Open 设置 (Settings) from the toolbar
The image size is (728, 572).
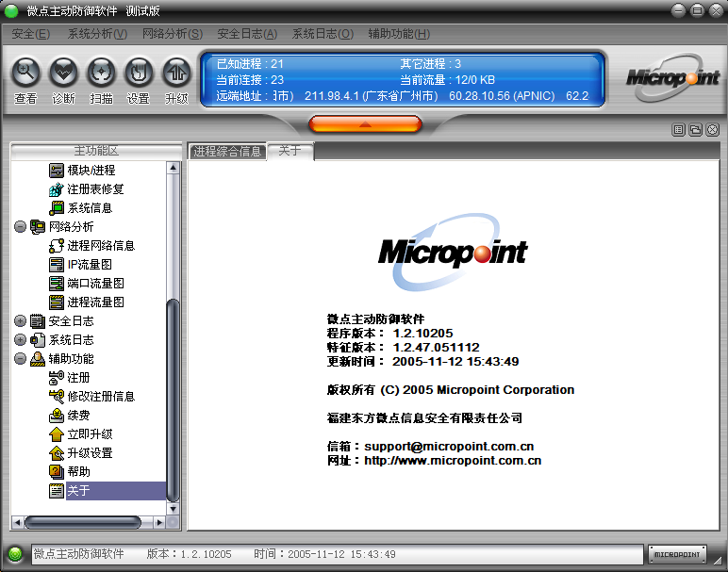tap(139, 72)
